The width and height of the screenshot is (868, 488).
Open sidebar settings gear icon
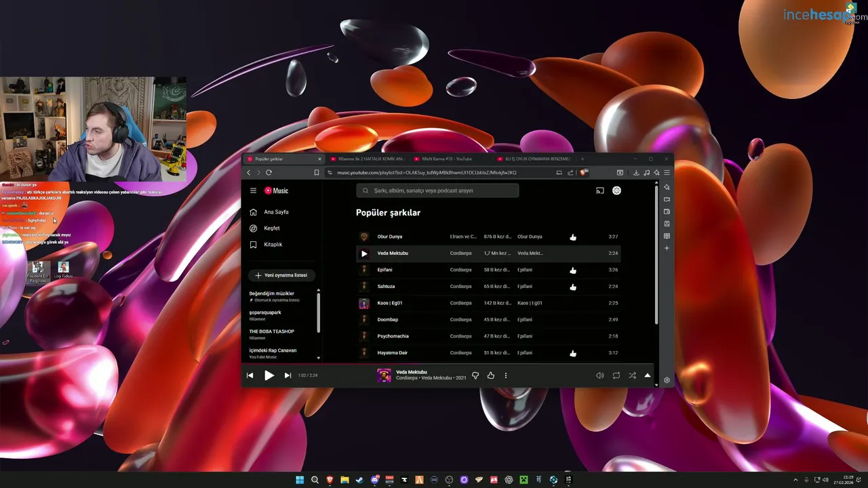[x=667, y=380]
